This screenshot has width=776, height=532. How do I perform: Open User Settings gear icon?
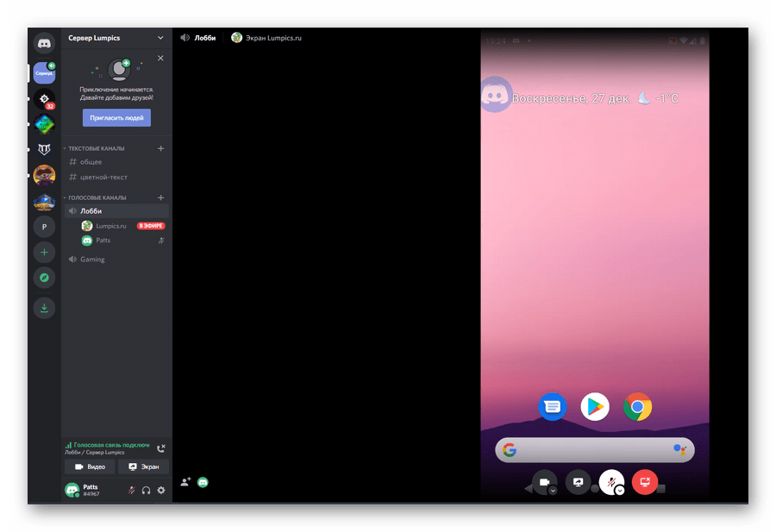pos(160,491)
